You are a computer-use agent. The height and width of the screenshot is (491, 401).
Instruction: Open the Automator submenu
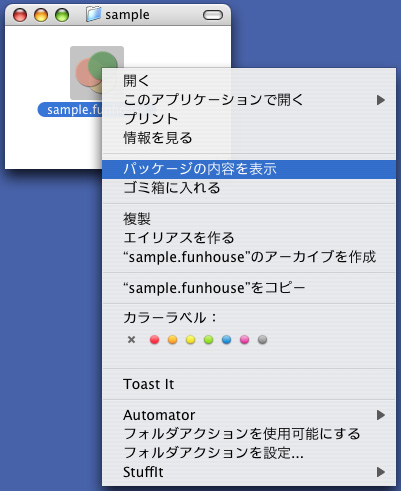tap(249, 415)
